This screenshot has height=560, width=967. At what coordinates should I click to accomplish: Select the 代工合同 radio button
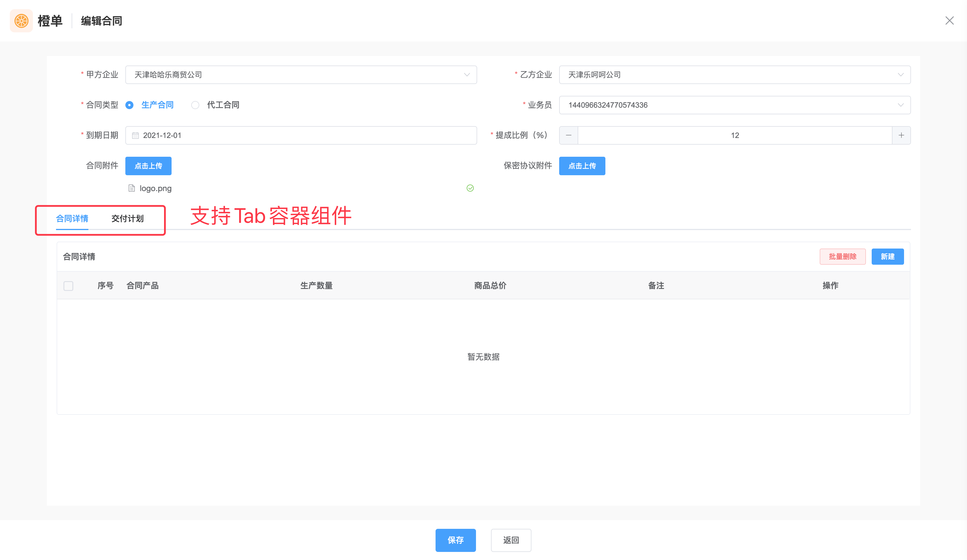click(195, 105)
